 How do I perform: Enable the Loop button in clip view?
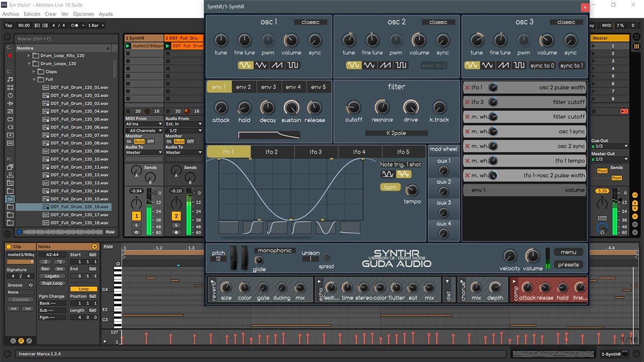pyautogui.click(x=84, y=289)
